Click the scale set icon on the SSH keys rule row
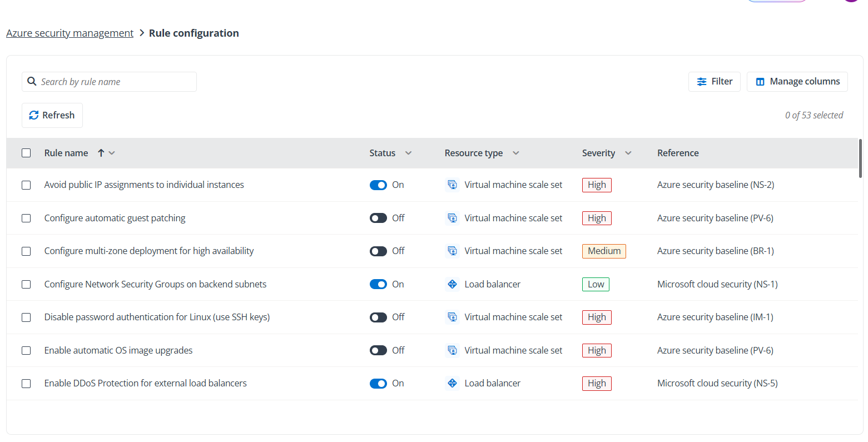This screenshot has width=868, height=442. pos(452,317)
